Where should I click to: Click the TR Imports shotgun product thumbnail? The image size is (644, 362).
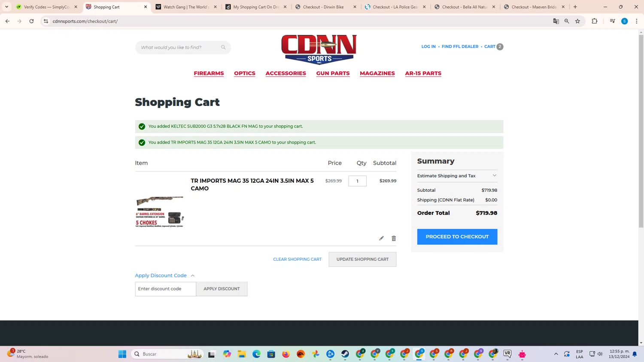tap(160, 211)
